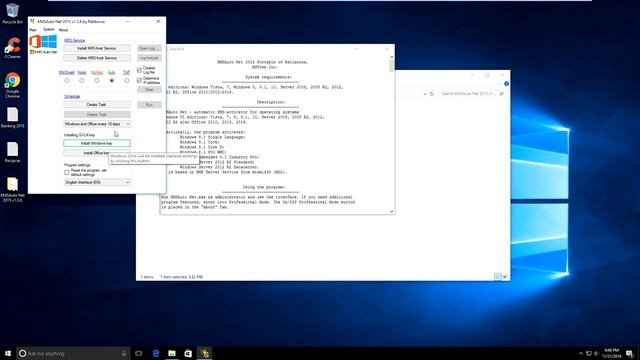This screenshot has height=360, width=640.
Task: Open the About tab in KMSAuto
Action: point(63,30)
